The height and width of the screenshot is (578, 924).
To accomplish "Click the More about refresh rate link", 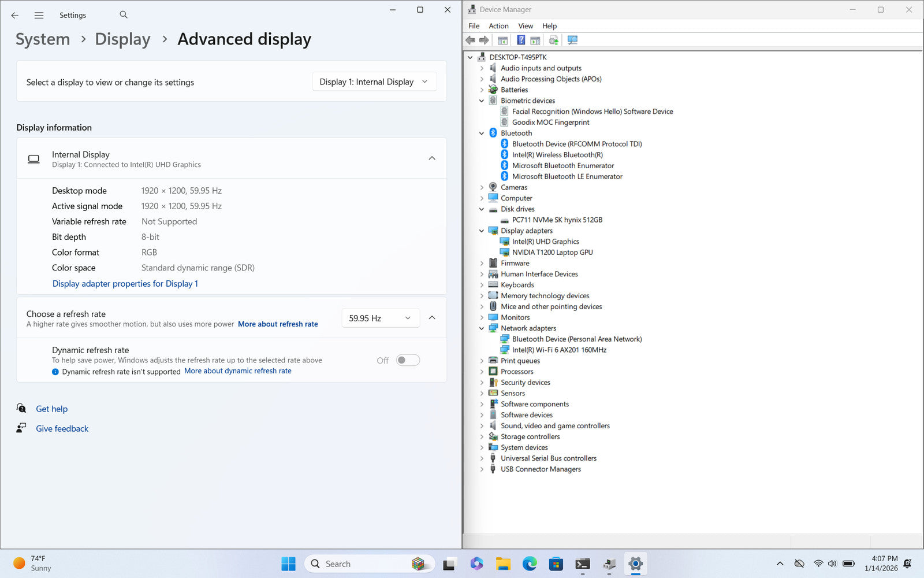I will click(278, 324).
